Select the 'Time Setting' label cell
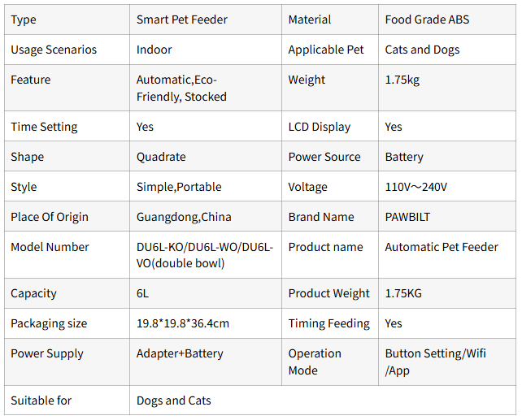The image size is (522, 420). tap(44, 127)
